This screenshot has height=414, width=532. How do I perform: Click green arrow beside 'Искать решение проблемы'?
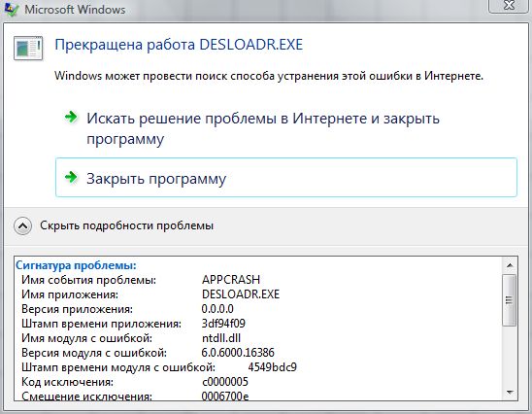pos(71,118)
